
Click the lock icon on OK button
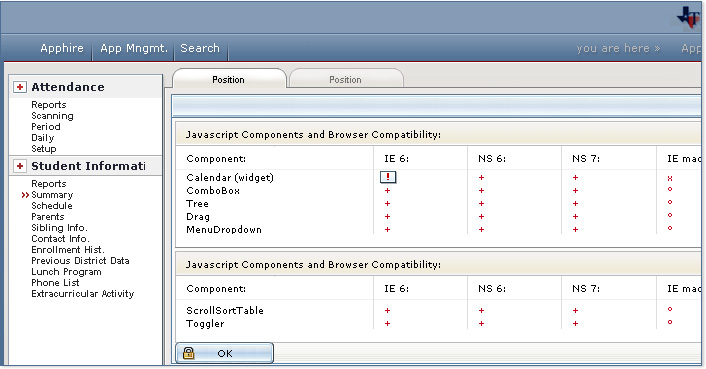(189, 353)
